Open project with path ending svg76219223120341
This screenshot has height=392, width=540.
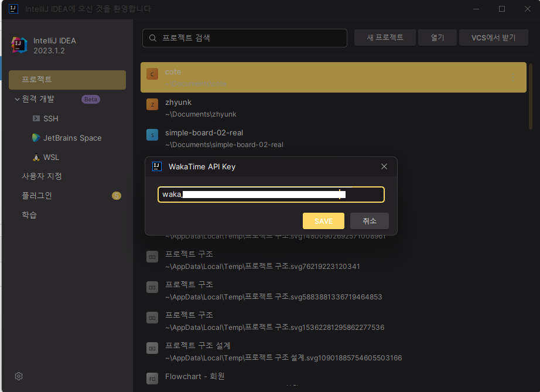click(x=333, y=260)
